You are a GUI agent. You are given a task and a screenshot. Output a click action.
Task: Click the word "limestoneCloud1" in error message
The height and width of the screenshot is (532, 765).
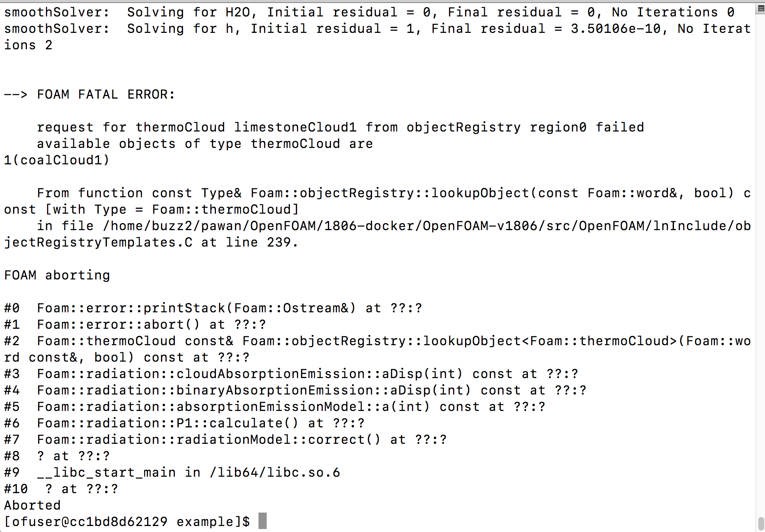click(295, 127)
